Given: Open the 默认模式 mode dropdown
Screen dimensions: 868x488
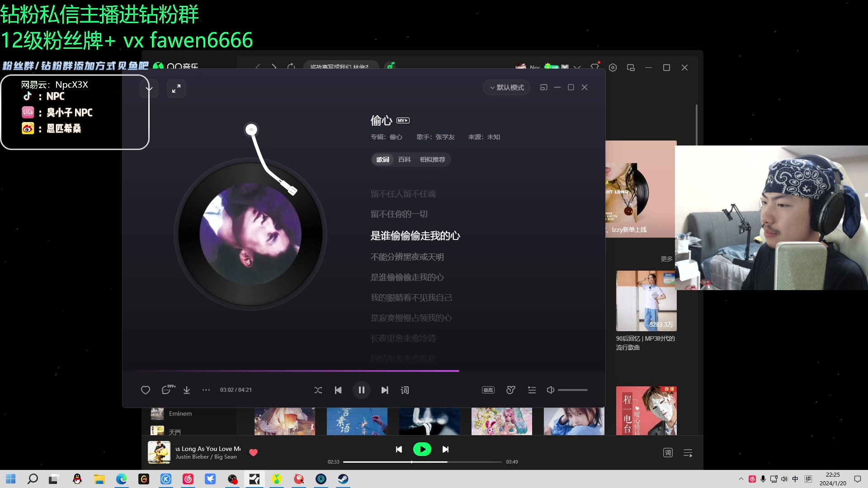Looking at the screenshot, I should pyautogui.click(x=507, y=87).
